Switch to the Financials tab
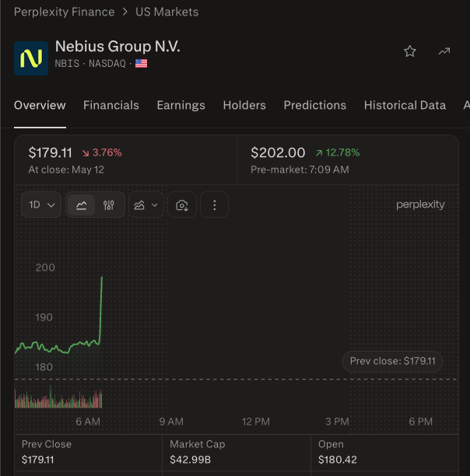 (x=111, y=105)
